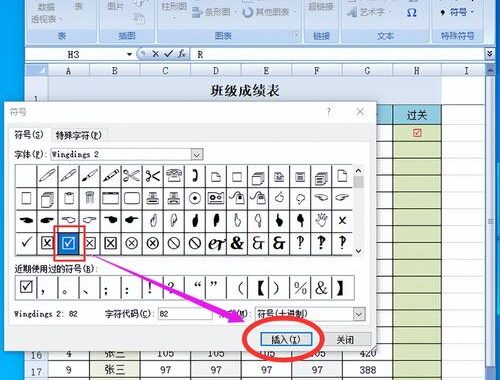Click the 过关 header cell
Viewport: 500px width, 380px height.
(417, 115)
